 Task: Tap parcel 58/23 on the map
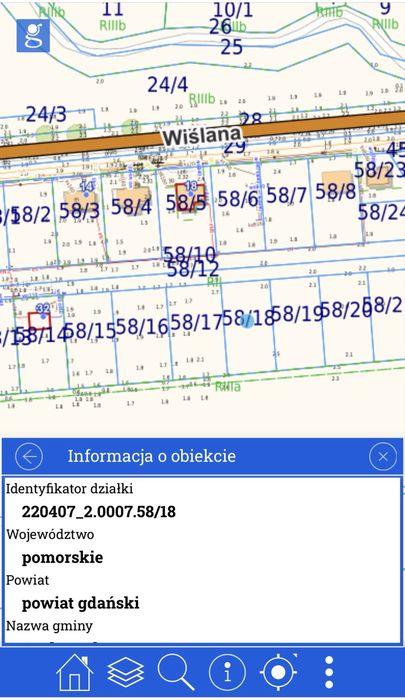[379, 170]
